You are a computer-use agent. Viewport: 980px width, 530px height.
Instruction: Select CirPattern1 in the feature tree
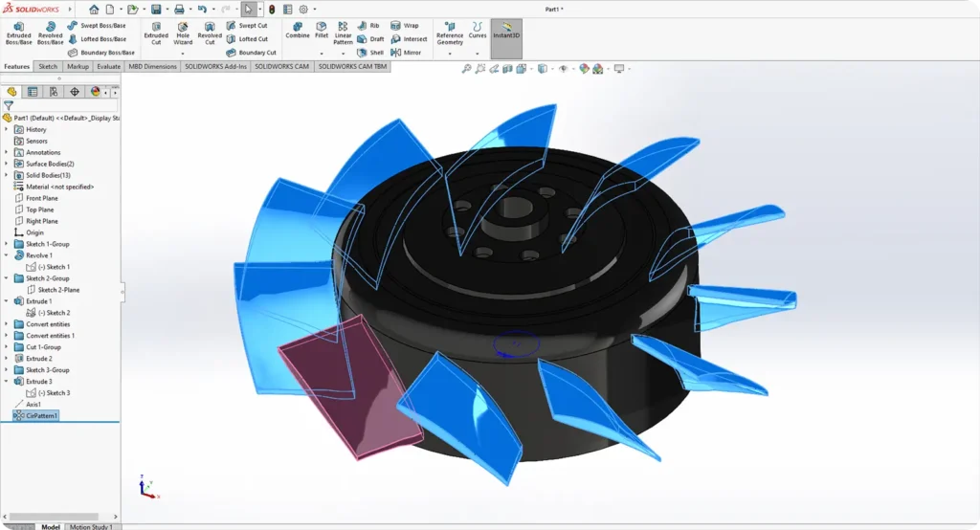tap(41, 416)
